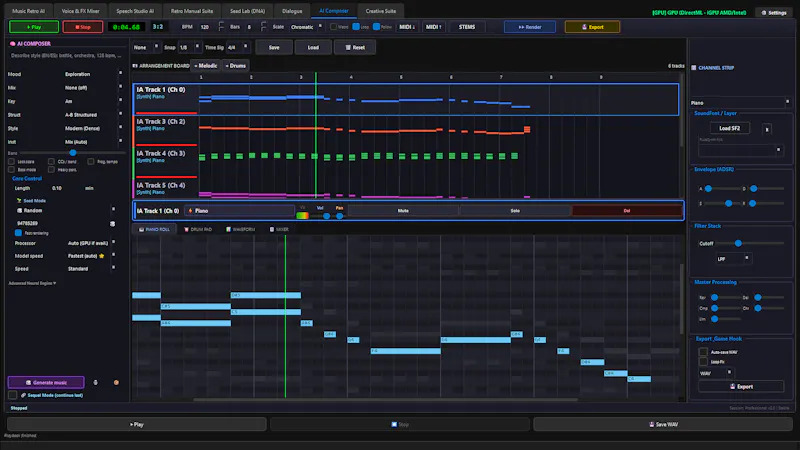Click the Load SF2 button
This screenshot has height=450, width=800.
[730, 129]
